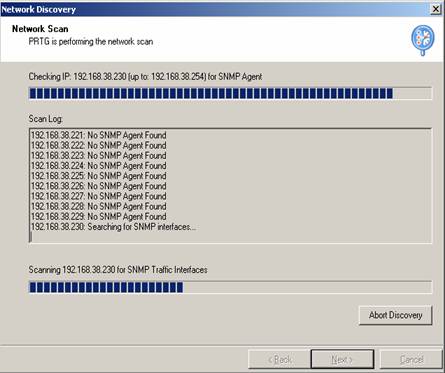This screenshot has height=373, width=445.
Task: Click the SNMP Traffic Interfaces progress bar
Action: coord(230,287)
